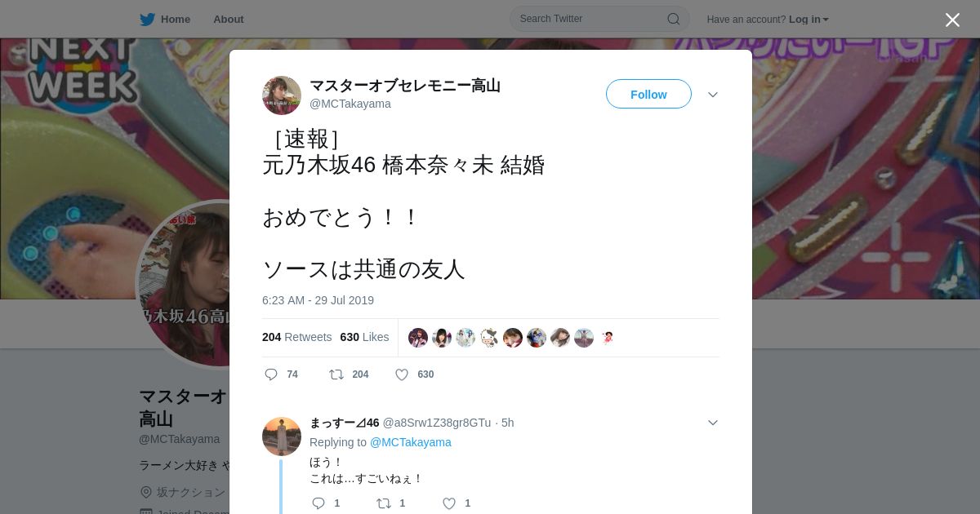Like the main tweet via the heart icon

[402, 374]
